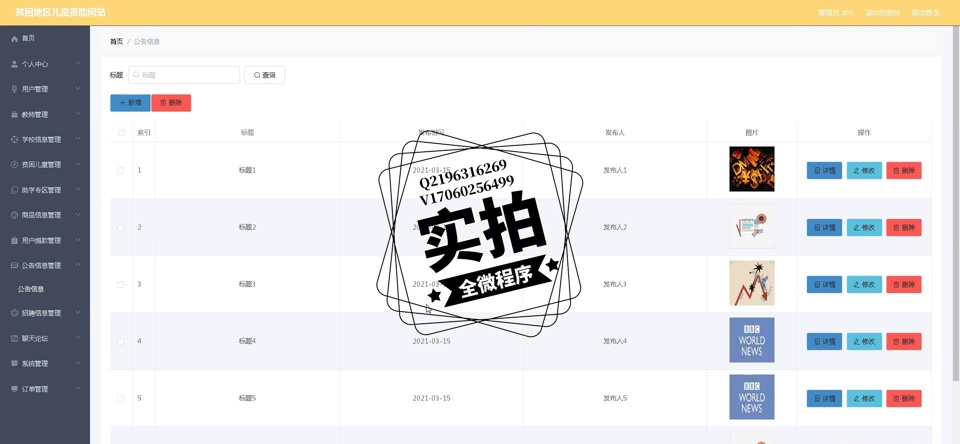Click 修改 button for 标题2 row
The image size is (960, 444).
864,228
